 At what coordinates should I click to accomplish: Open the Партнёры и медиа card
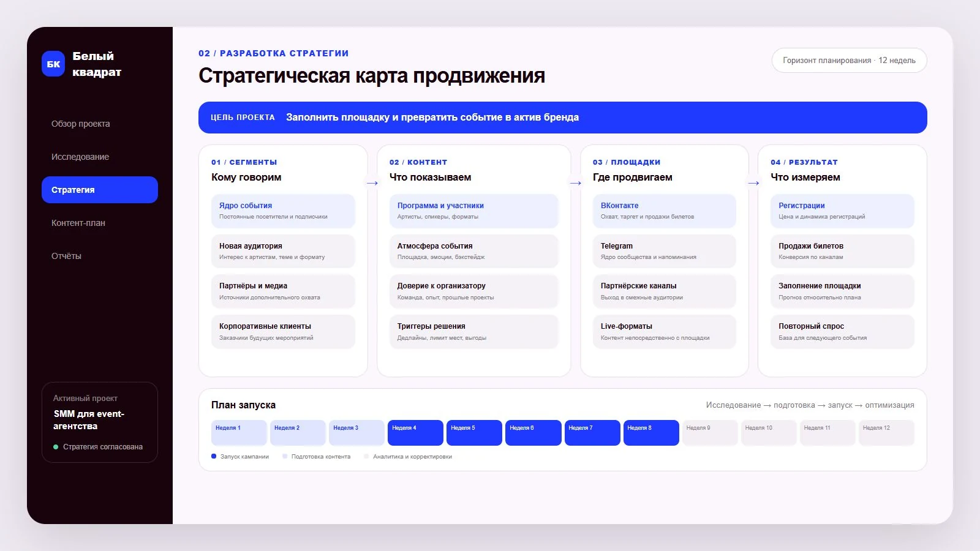tap(283, 291)
